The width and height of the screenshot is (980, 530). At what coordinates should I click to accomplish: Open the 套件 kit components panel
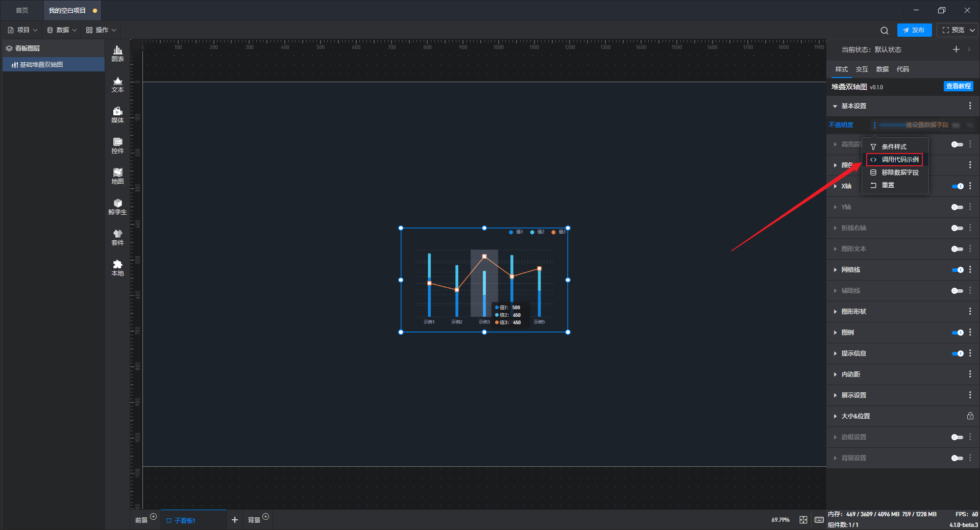coord(117,237)
